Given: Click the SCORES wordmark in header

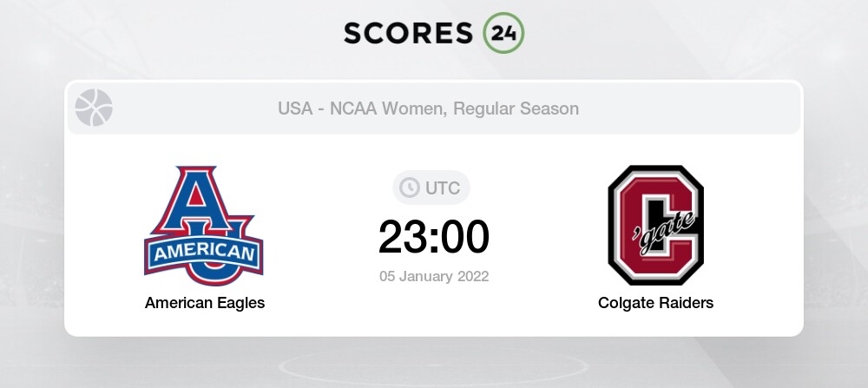Looking at the screenshot, I should click(x=409, y=33).
